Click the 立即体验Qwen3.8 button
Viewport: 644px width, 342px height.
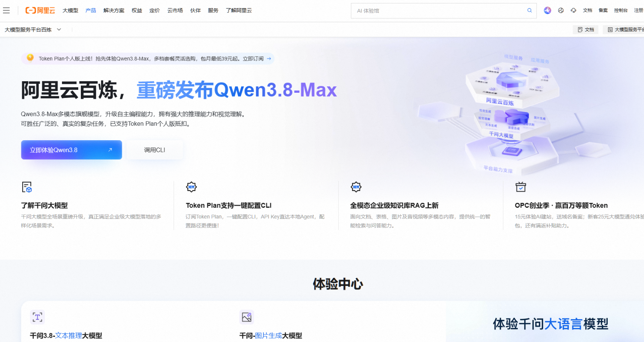click(71, 150)
